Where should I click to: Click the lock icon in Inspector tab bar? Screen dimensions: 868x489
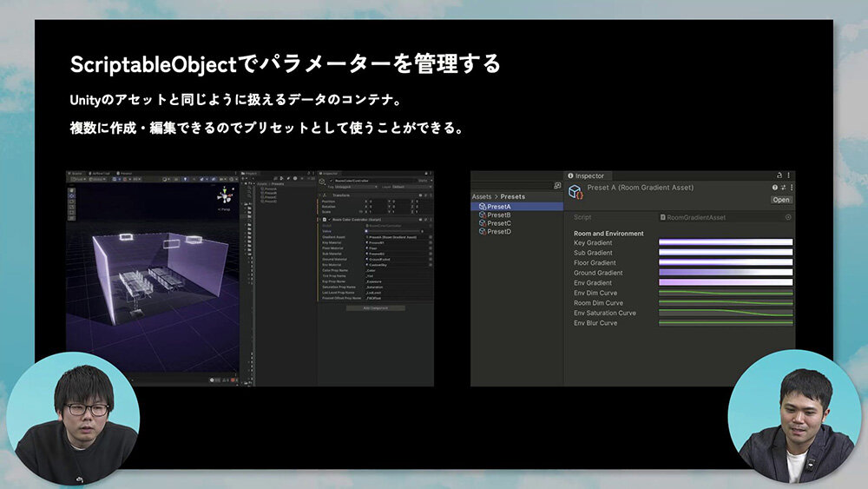[779, 175]
